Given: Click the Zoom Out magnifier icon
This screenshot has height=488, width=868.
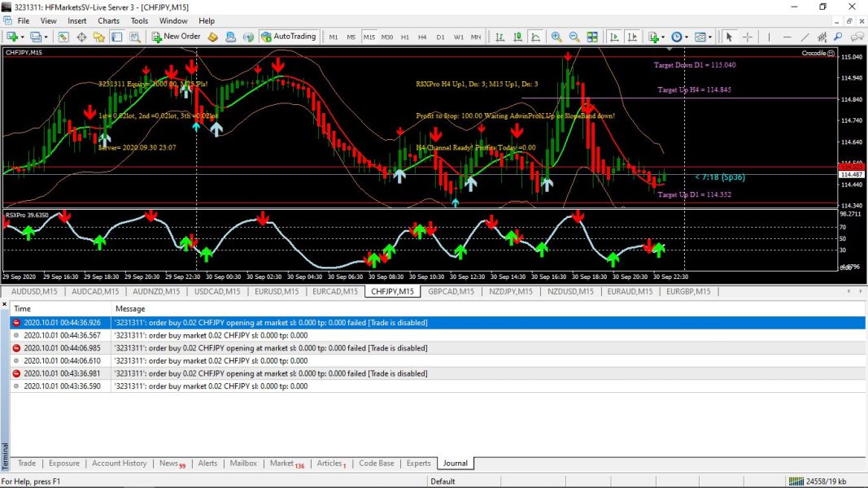Looking at the screenshot, I should coord(574,37).
